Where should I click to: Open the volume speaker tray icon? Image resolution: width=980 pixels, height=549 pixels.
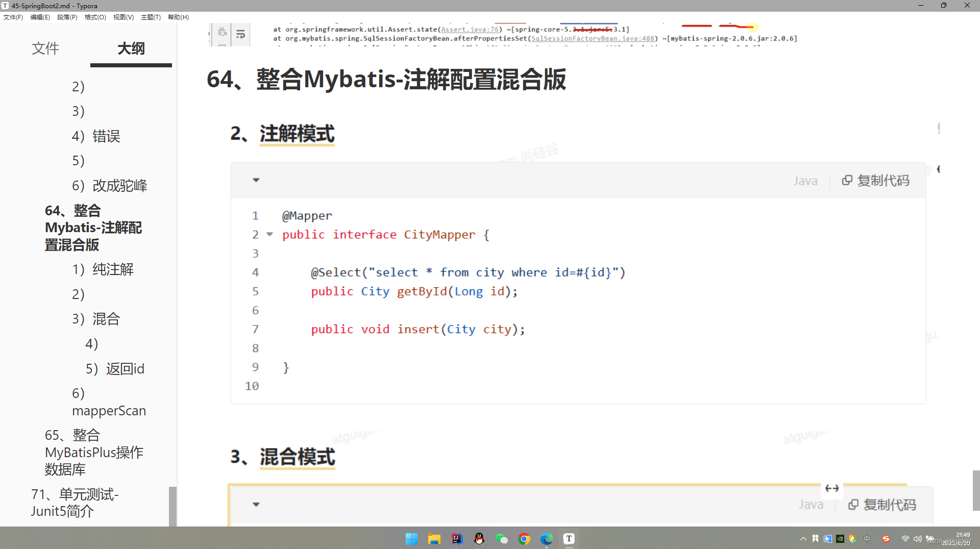(x=917, y=539)
